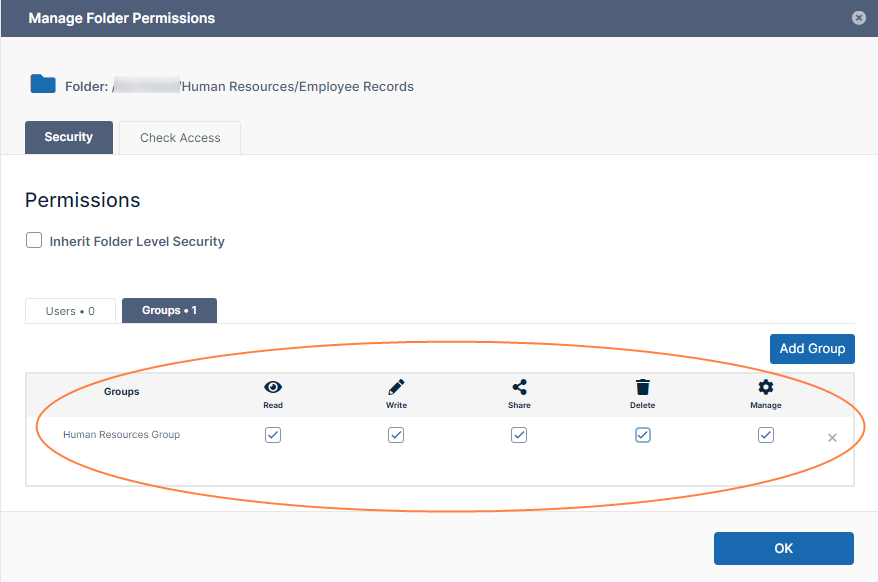Close the Manage Folder Permissions dialog

(x=858, y=18)
